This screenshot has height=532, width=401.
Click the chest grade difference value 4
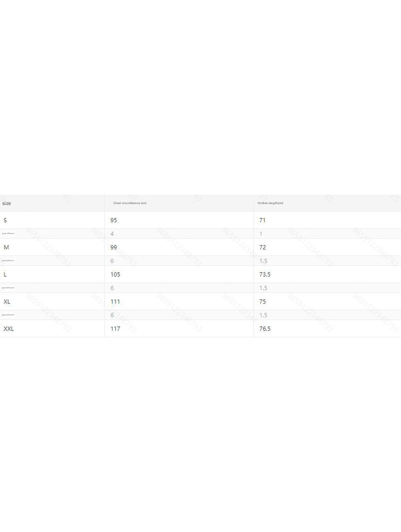coord(112,234)
